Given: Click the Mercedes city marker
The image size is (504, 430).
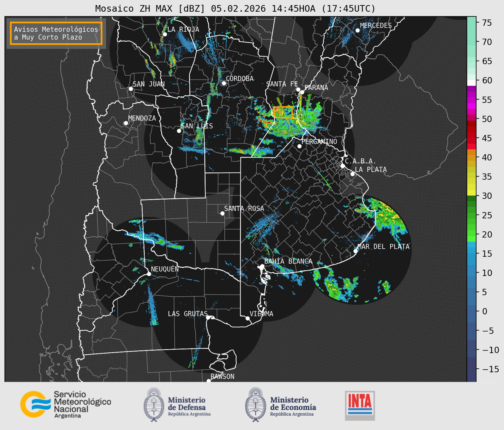Looking at the screenshot, I should [x=358, y=31].
